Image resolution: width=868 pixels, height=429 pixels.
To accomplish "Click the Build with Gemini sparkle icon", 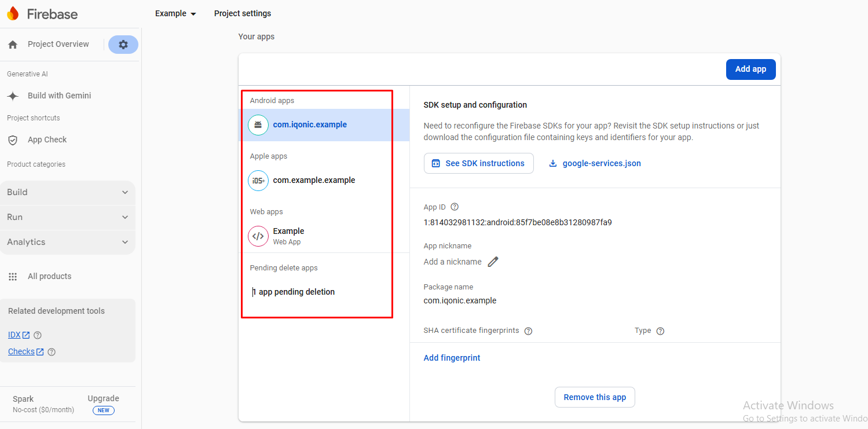I will (x=13, y=96).
